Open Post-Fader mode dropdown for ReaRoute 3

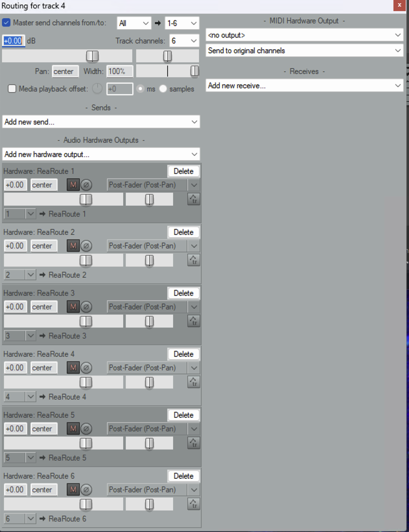(x=154, y=307)
